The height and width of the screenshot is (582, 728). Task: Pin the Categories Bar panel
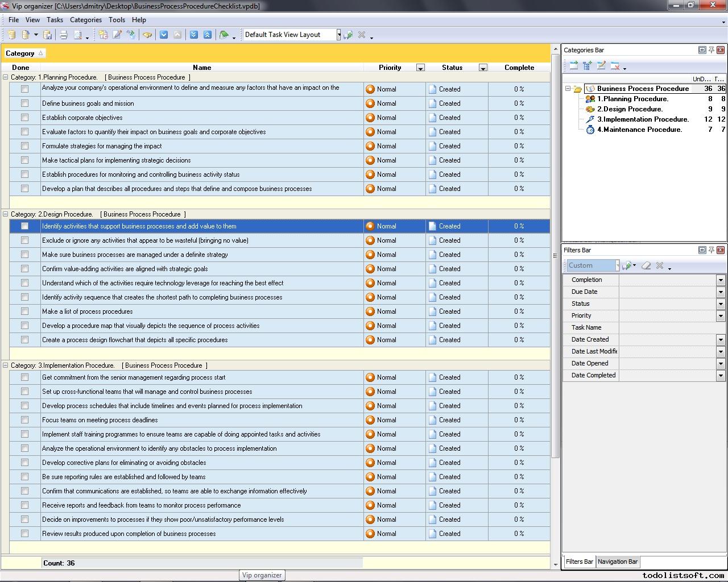click(711, 50)
